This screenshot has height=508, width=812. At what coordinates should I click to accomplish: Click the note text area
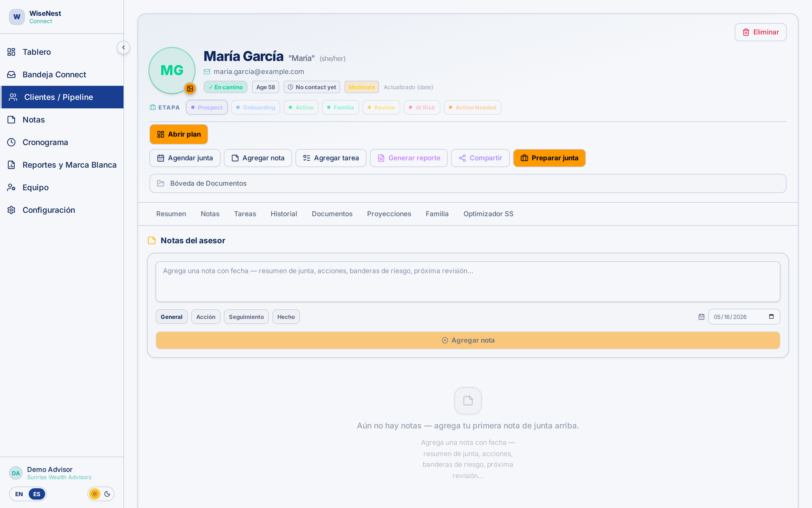(x=468, y=282)
